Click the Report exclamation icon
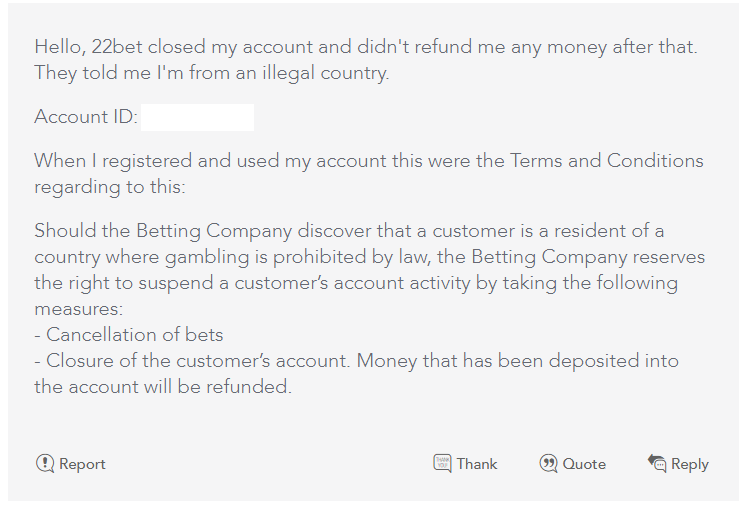Viewport: 748px width, 518px height. (45, 464)
